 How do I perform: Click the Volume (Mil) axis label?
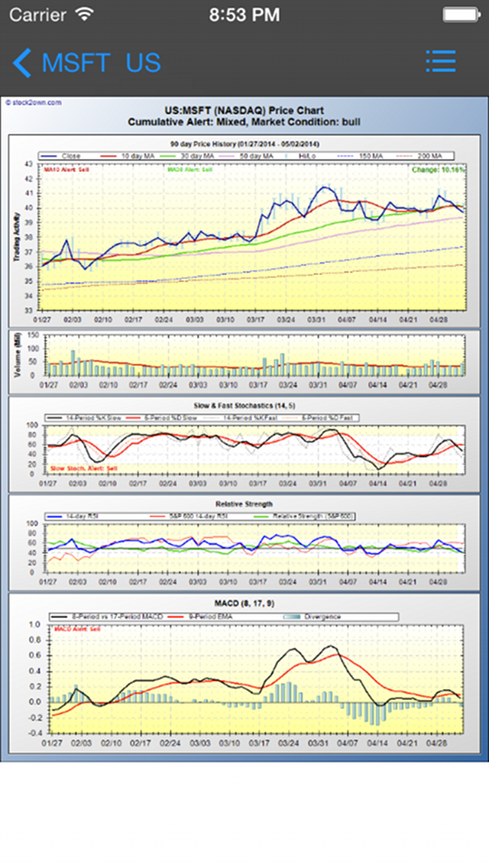[17, 355]
